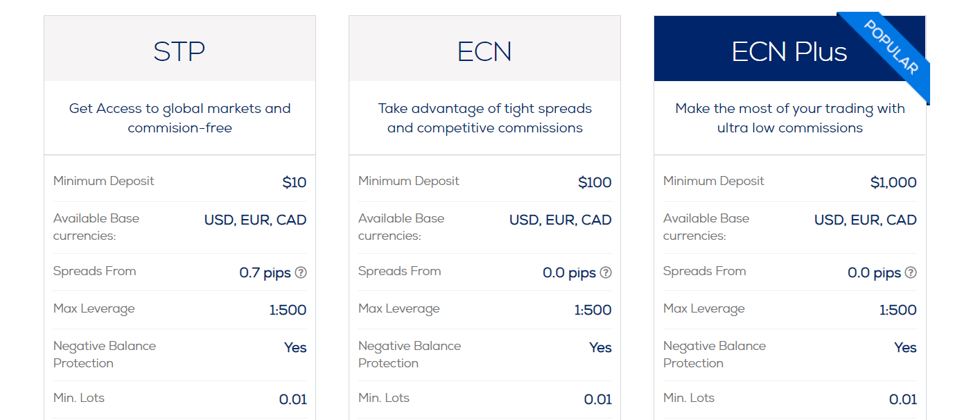
Task: Click the STP commission-free description text
Action: (180, 118)
